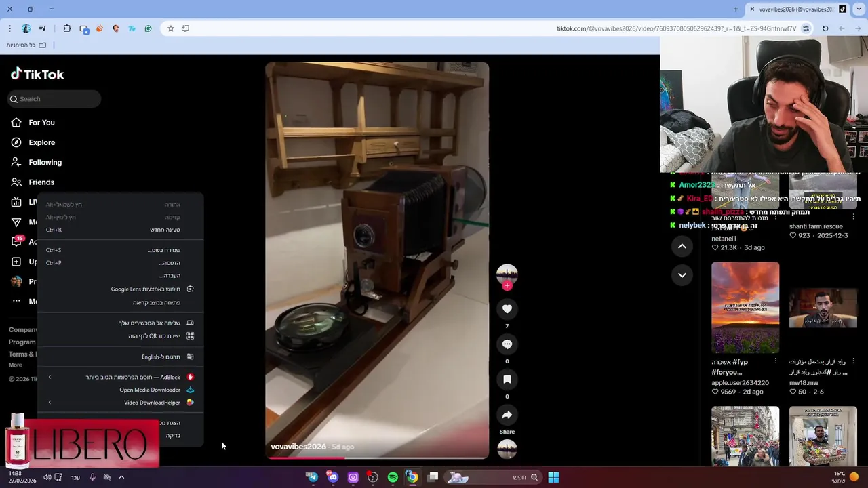The height and width of the screenshot is (488, 868).
Task: Select Open Media Downloader menu entry
Action: (x=120, y=390)
